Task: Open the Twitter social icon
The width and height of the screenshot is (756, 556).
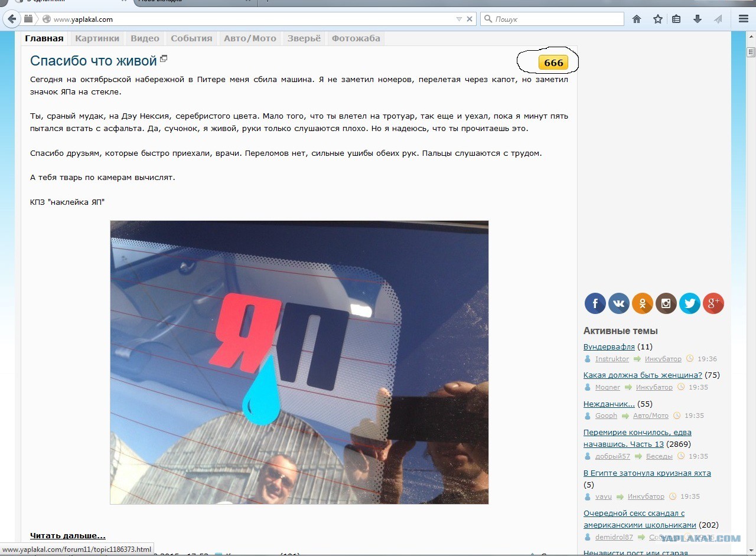Action: point(690,303)
